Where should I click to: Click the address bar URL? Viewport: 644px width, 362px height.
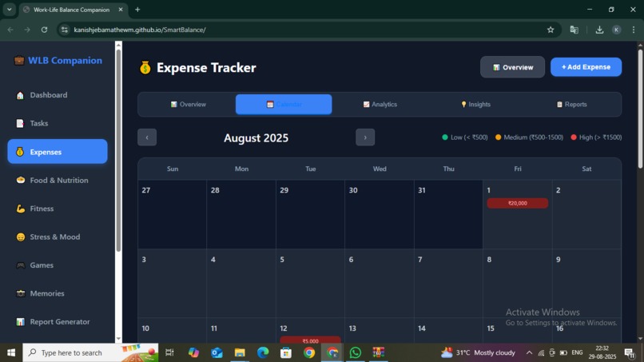click(x=140, y=30)
